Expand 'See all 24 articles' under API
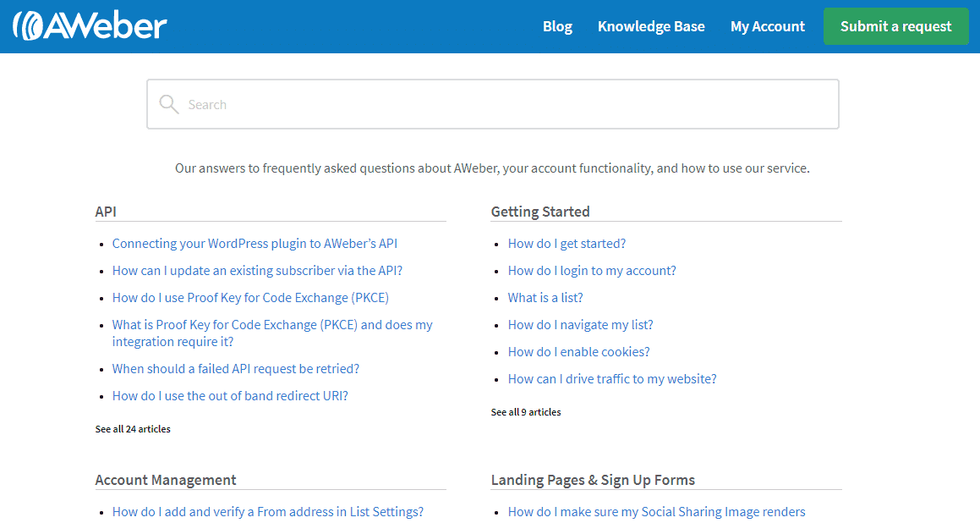980x523 pixels. [x=133, y=428]
